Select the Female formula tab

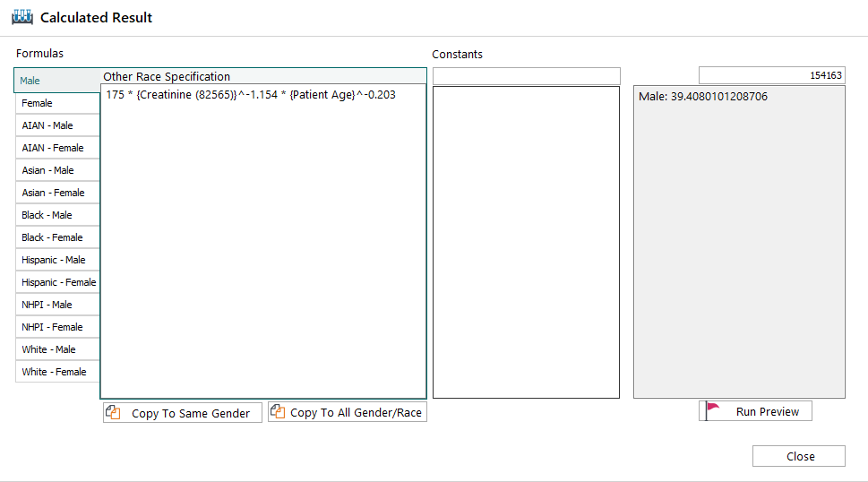tap(57, 103)
